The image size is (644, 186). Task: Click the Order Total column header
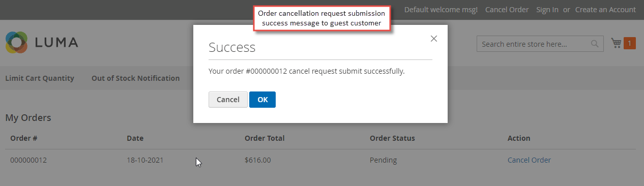[265, 138]
